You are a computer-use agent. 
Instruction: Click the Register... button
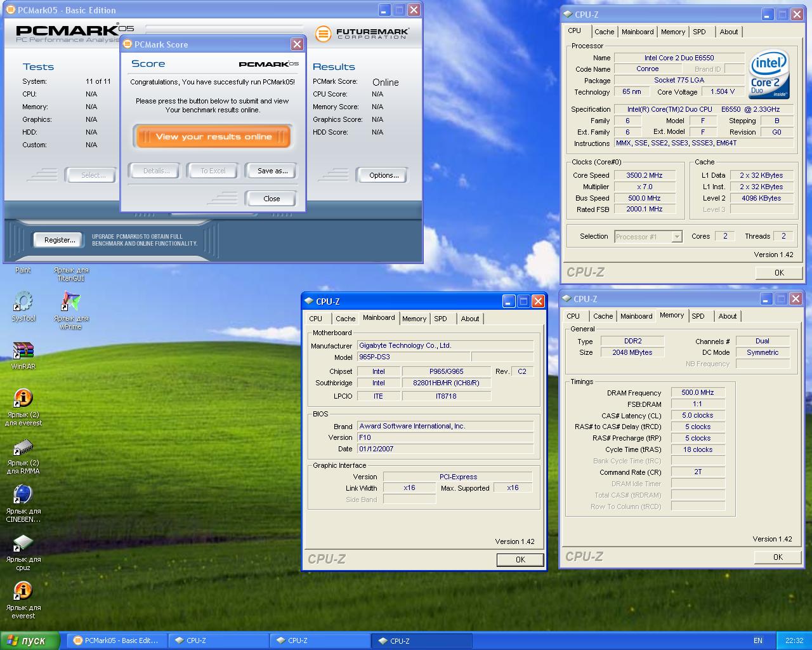pyautogui.click(x=60, y=240)
